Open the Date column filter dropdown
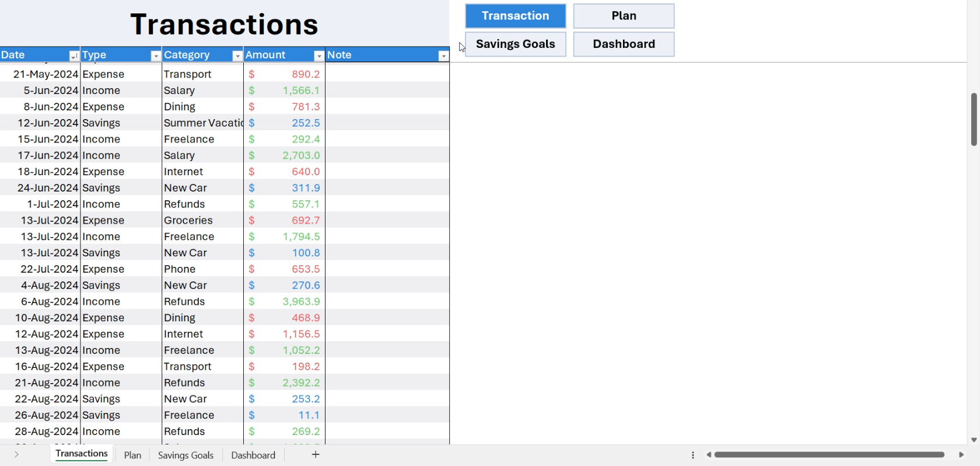The width and height of the screenshot is (980, 466). (x=73, y=56)
